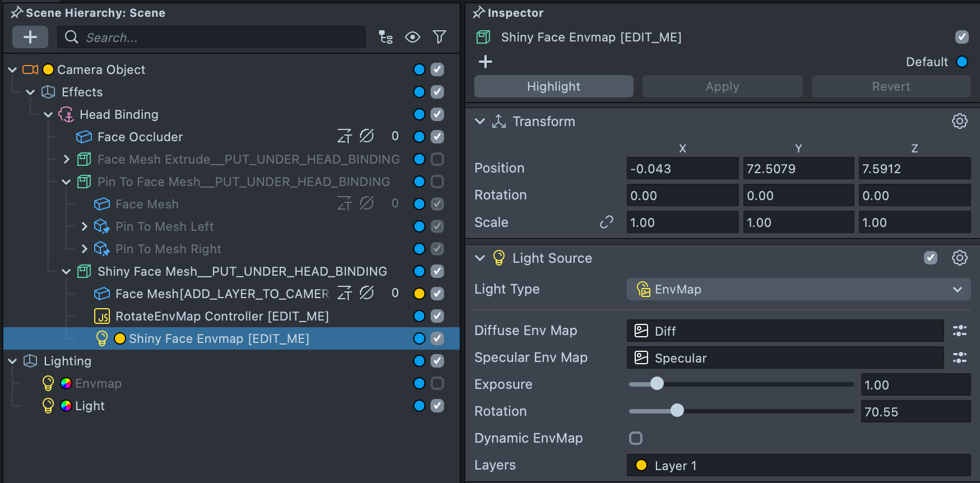Select Face Occluder in the hierarchy

[140, 137]
